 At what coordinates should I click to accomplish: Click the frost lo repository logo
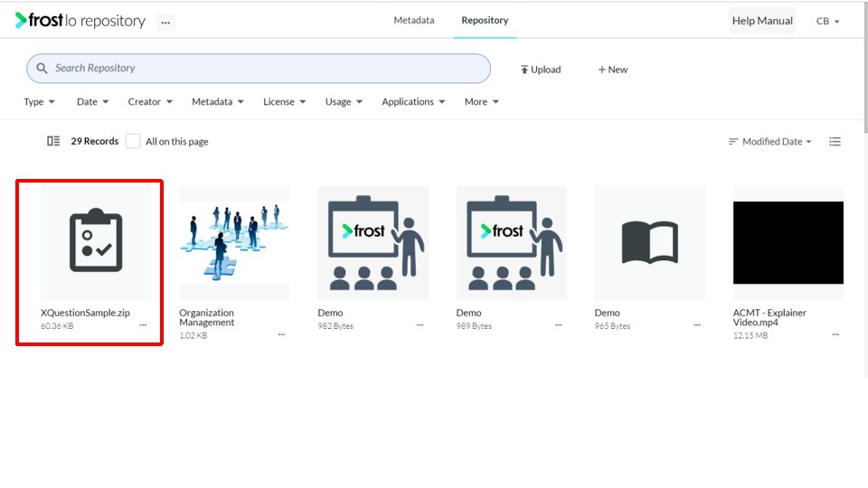tap(80, 21)
